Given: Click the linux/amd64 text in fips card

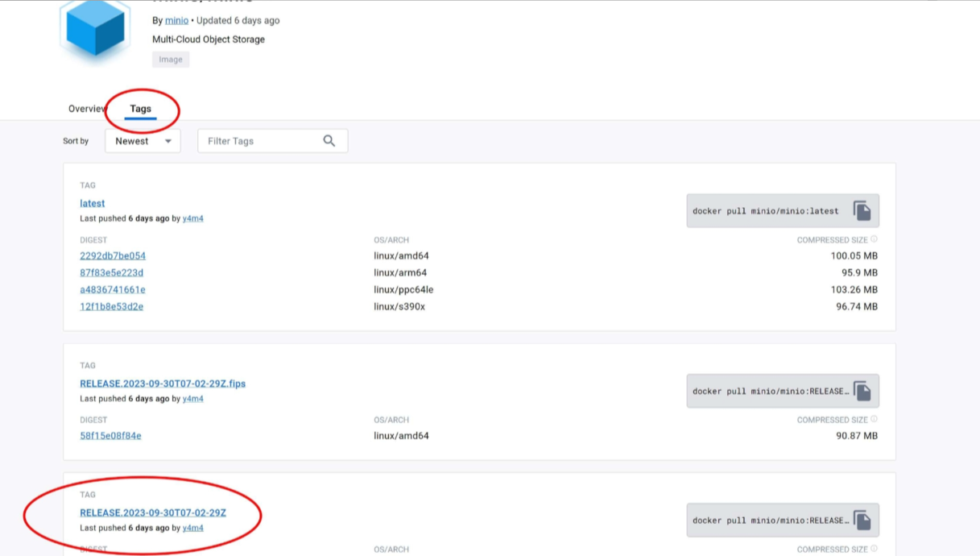Looking at the screenshot, I should tap(401, 436).
